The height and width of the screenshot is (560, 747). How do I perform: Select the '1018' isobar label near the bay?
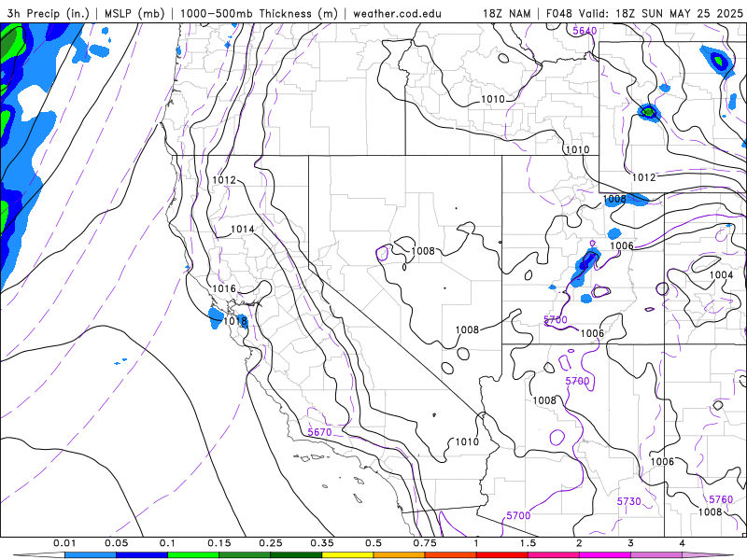coord(235,320)
